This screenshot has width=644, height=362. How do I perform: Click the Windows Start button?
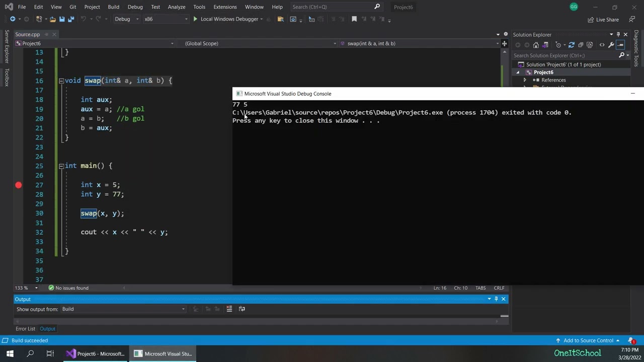10,353
